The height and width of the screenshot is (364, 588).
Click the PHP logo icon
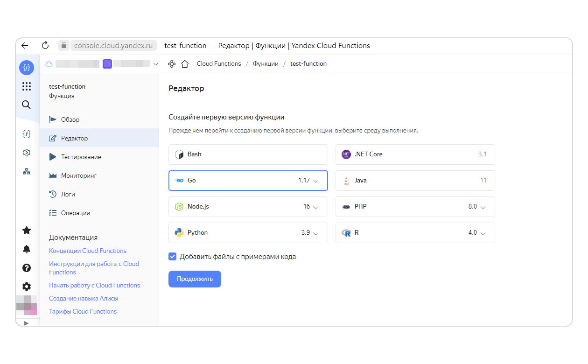click(346, 207)
